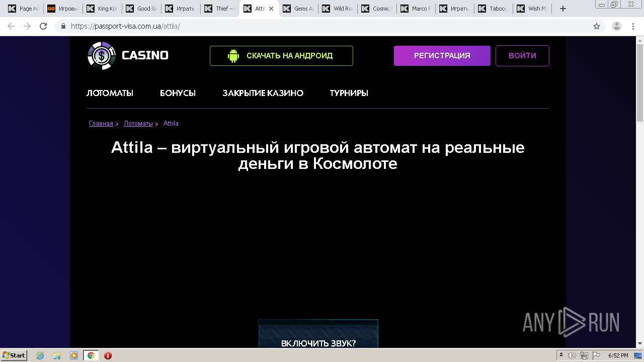Viewport: 644px width, 362px height.
Task: View site security lock icon
Action: [63, 26]
